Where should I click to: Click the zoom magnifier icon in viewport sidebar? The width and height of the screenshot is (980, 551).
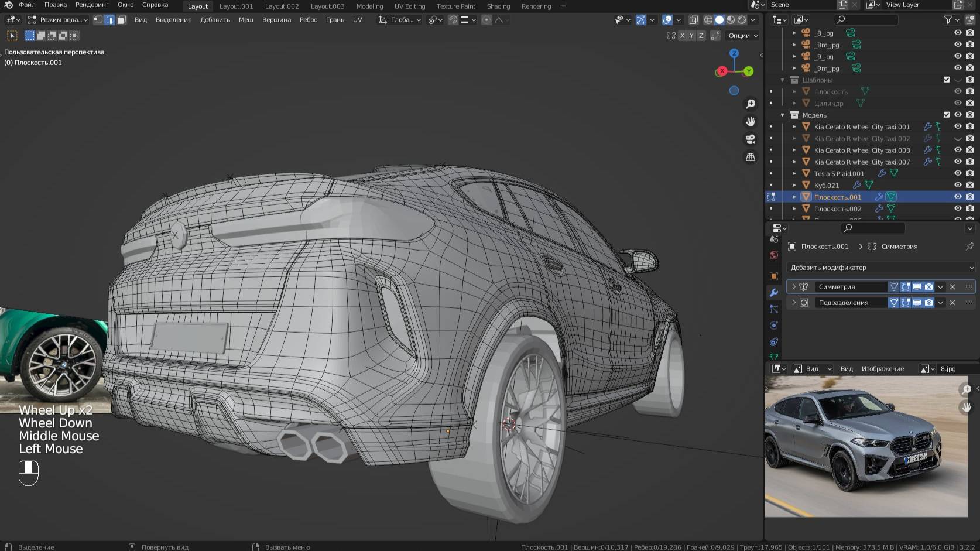tap(750, 104)
